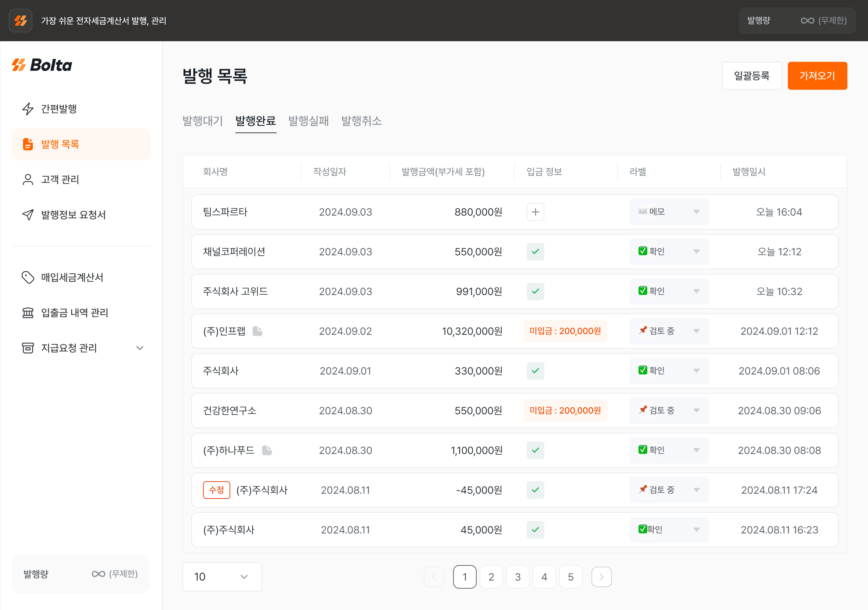Viewport: 868px width, 610px height.
Task: Select the 발행완료 tab
Action: (x=256, y=121)
